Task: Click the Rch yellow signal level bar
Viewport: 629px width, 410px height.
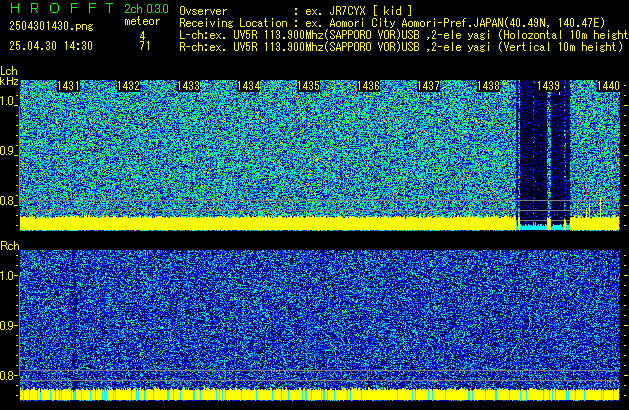Action: pos(320,394)
